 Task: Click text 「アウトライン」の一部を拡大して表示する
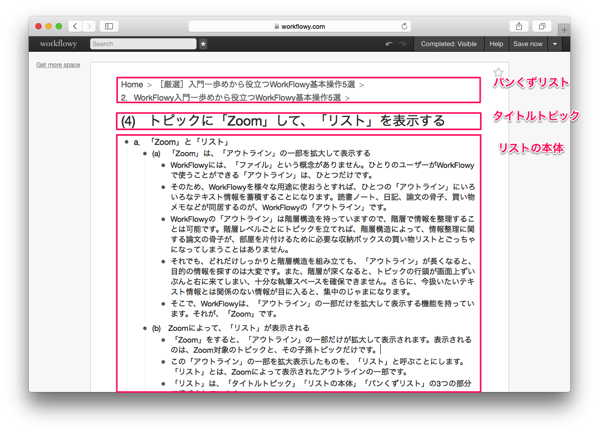pos(296,153)
